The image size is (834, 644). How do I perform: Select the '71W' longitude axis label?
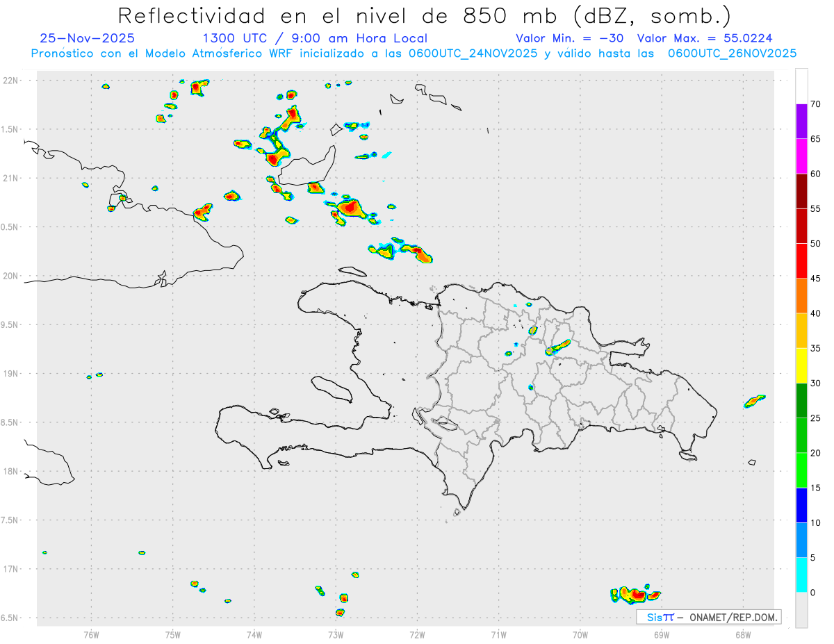point(498,634)
